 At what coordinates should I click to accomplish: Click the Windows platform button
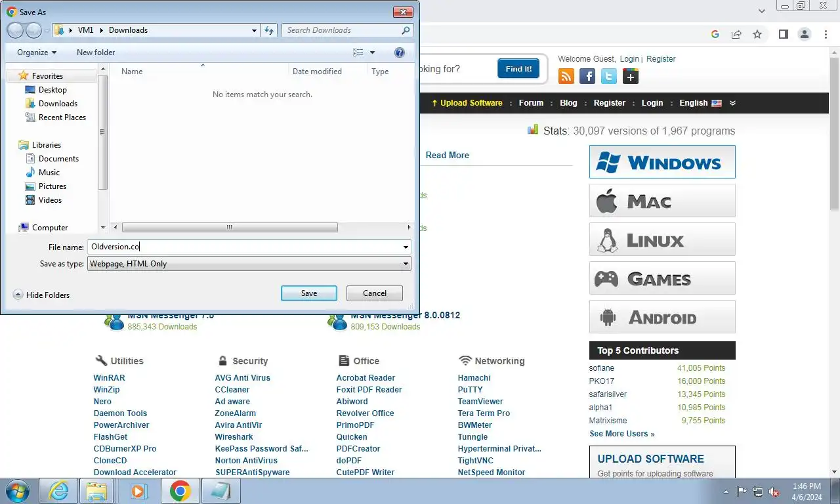pos(662,161)
